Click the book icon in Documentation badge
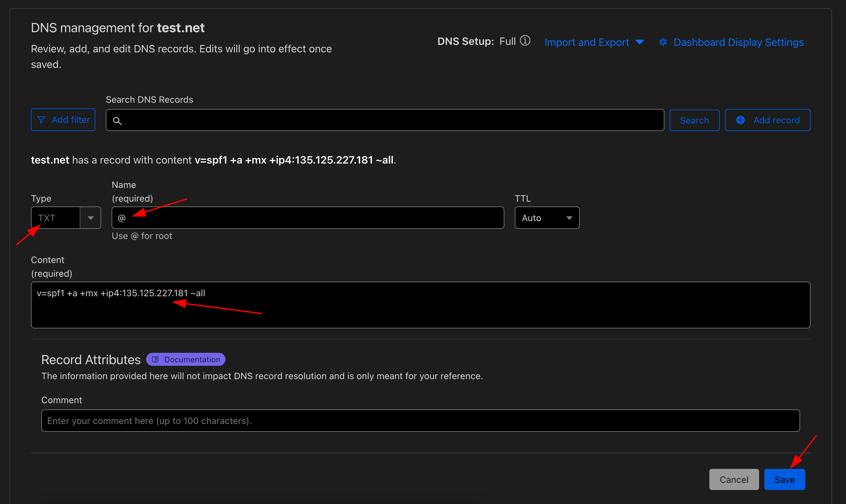846x504 pixels. pyautogui.click(x=155, y=359)
